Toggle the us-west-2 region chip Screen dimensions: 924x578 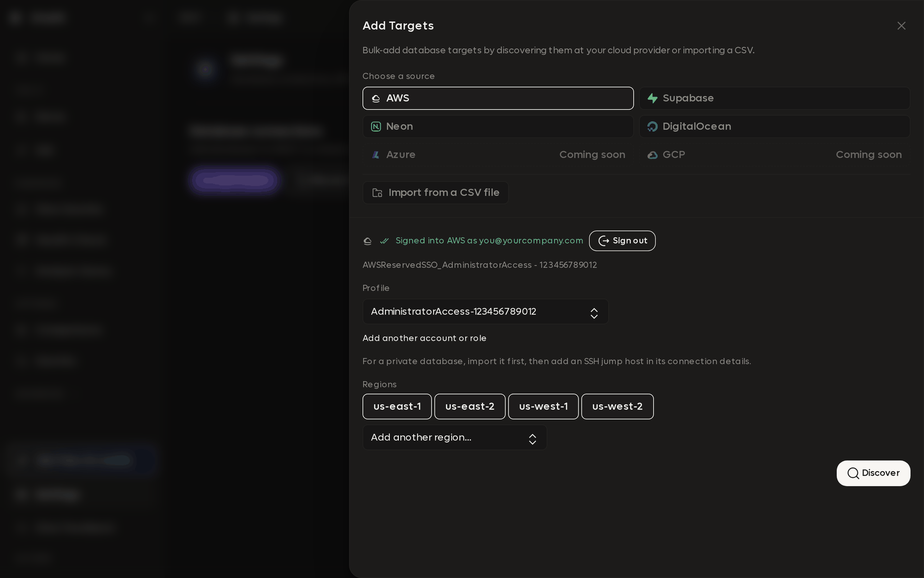[618, 406]
